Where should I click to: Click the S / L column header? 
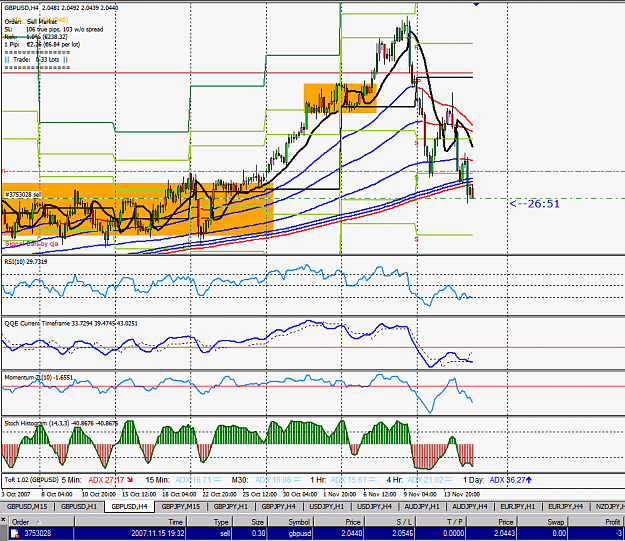tap(391, 522)
